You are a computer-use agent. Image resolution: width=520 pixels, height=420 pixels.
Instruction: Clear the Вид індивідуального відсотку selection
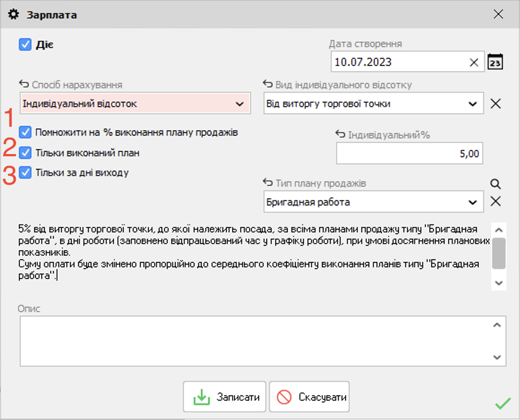click(495, 104)
